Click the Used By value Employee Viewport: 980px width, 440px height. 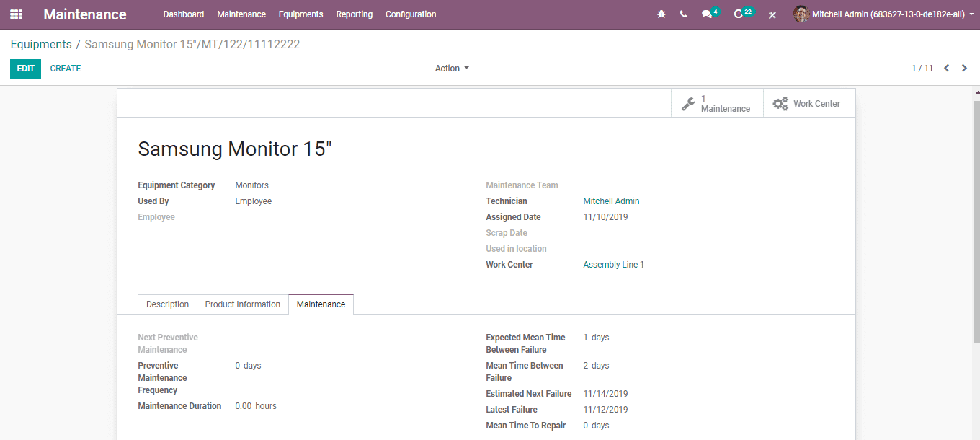pyautogui.click(x=254, y=201)
